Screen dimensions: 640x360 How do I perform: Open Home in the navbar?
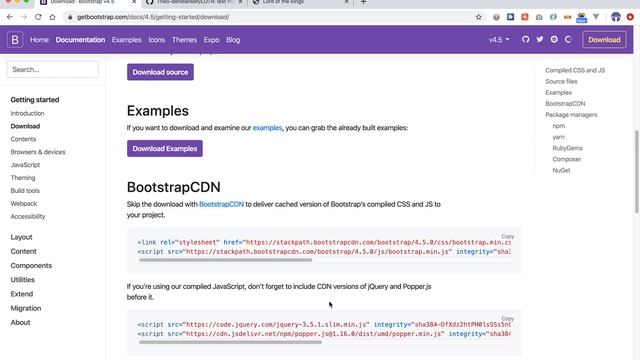[x=39, y=40]
